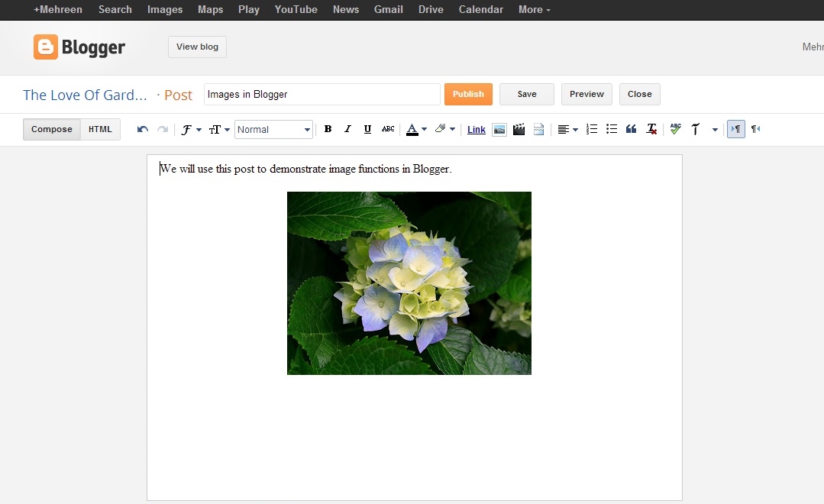Toggle strikethrough formatting
Viewport: 824px width, 504px height.
click(x=388, y=129)
